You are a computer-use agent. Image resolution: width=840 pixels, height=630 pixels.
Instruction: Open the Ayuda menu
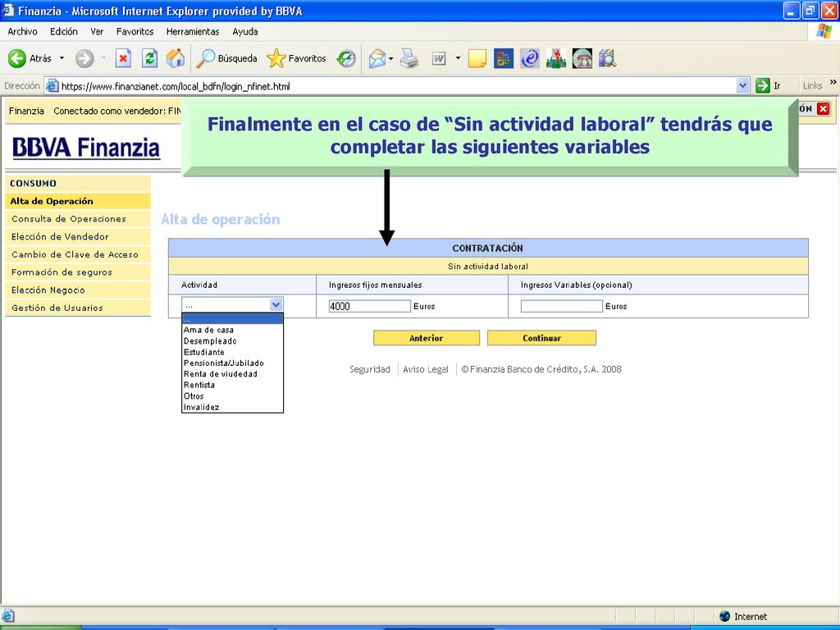click(245, 32)
